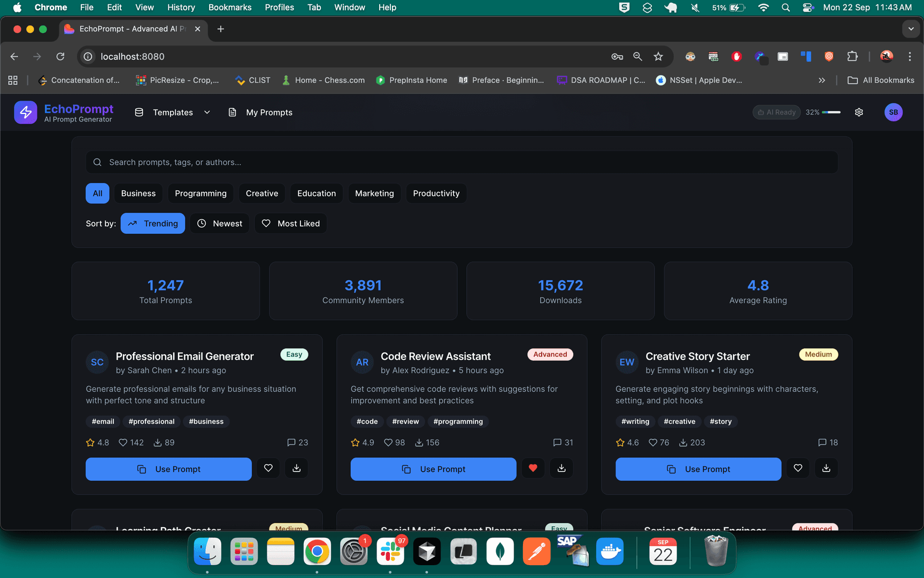Unlike the Code Review Assistant prompt
This screenshot has height=578, width=924.
click(533, 468)
